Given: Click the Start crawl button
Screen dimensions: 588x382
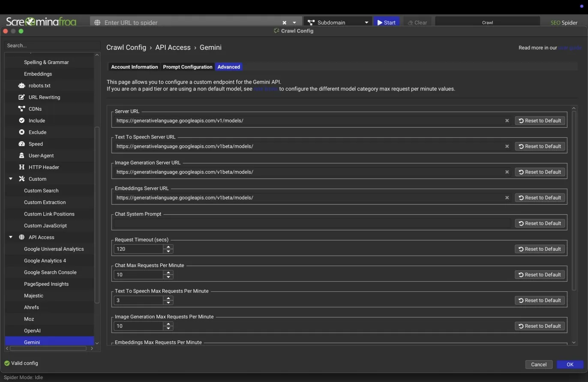Looking at the screenshot, I should 387,23.
